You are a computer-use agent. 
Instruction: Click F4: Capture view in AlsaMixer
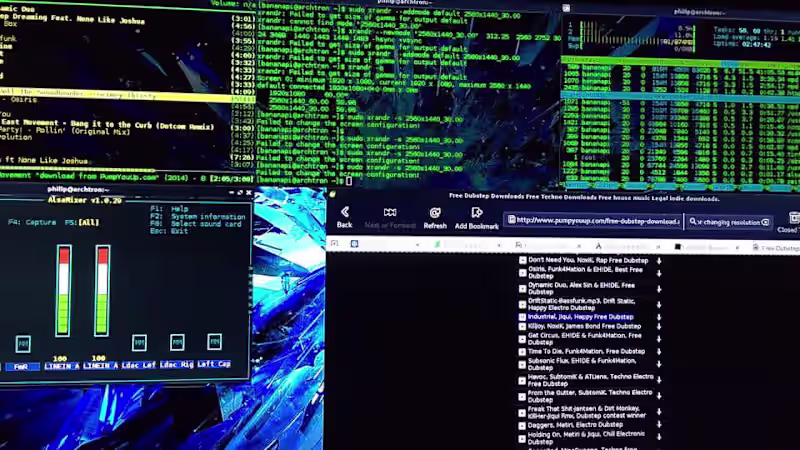[x=32, y=222]
